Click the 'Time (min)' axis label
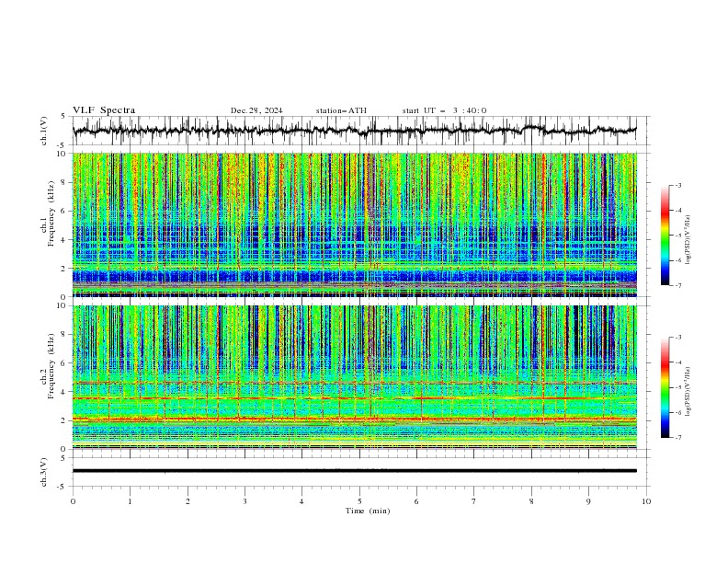 [368, 511]
